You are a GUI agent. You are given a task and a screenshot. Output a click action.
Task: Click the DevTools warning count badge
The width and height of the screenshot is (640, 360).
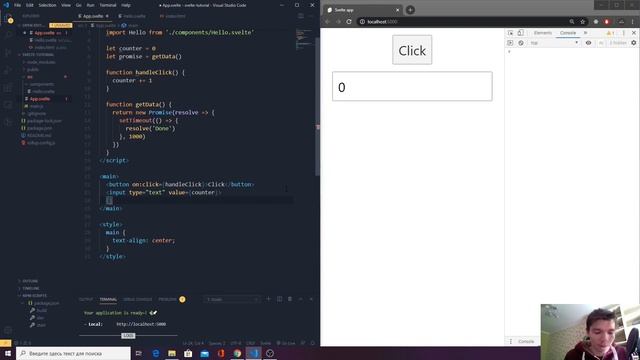[610, 33]
